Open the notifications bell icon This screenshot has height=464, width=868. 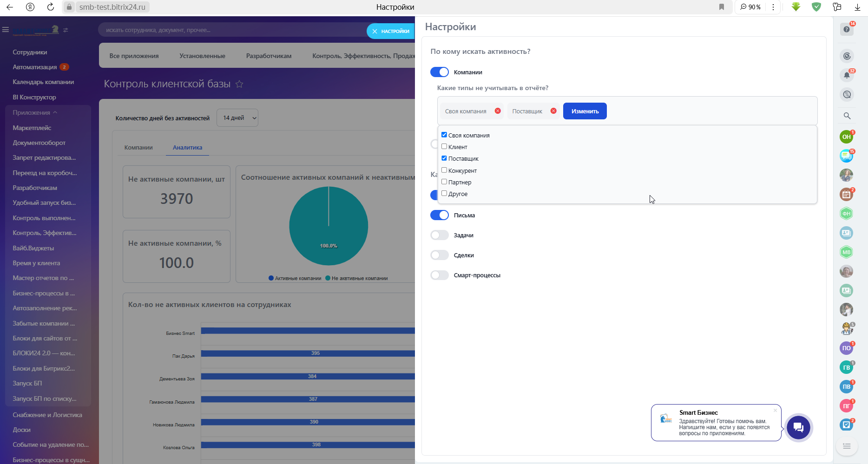[x=847, y=75]
